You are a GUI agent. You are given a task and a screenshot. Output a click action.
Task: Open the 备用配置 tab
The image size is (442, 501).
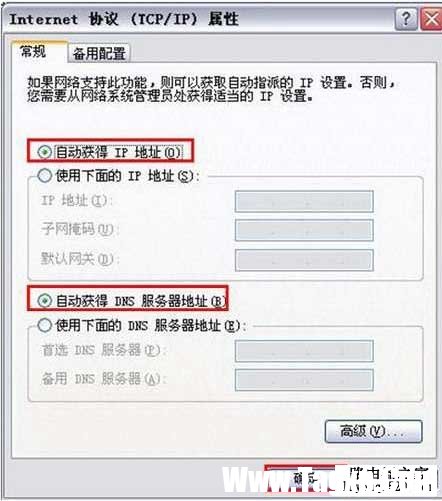[99, 53]
